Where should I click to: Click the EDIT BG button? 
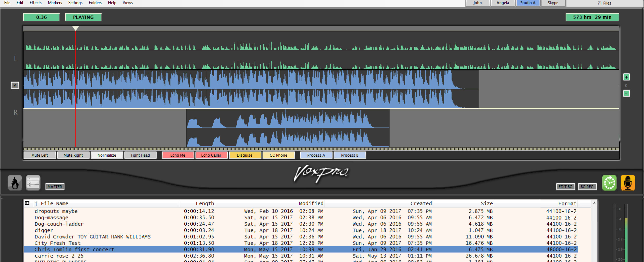click(x=565, y=187)
